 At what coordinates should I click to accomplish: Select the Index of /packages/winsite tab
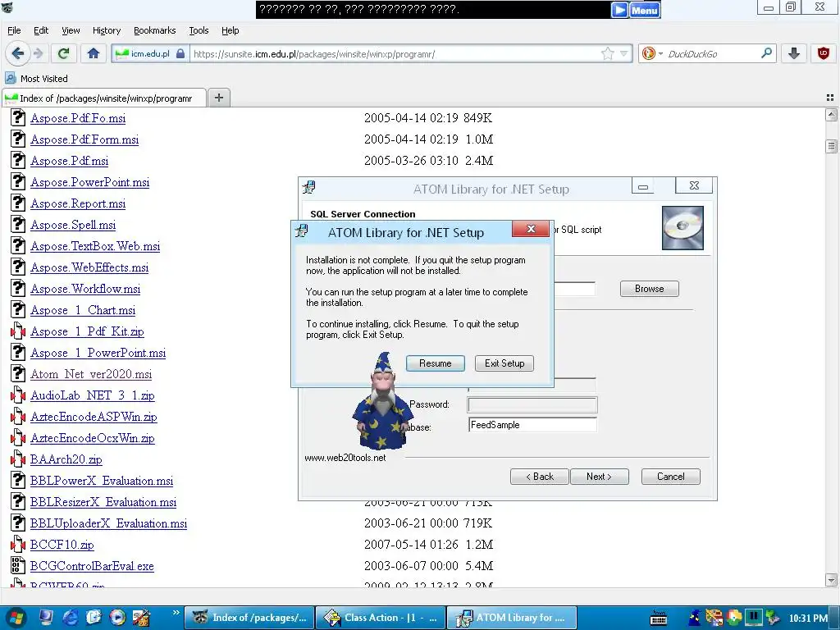104,98
